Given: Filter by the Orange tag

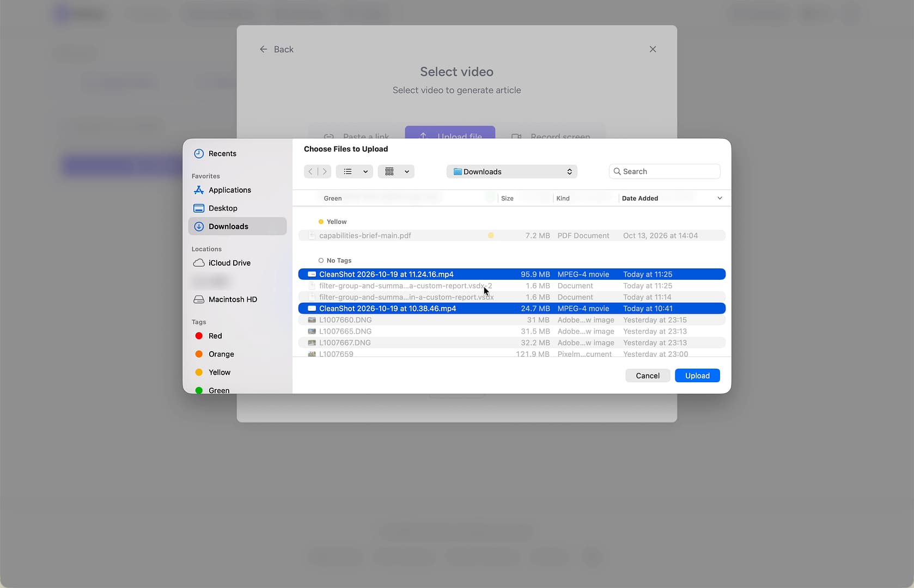Looking at the screenshot, I should pos(221,354).
